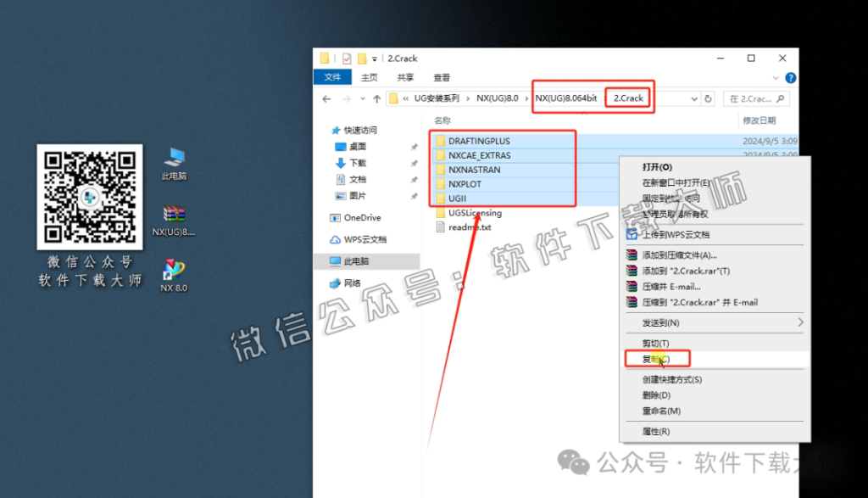Choose 复制(C) from the context menu
Viewport: 868px width, 498px height.
[x=658, y=358]
